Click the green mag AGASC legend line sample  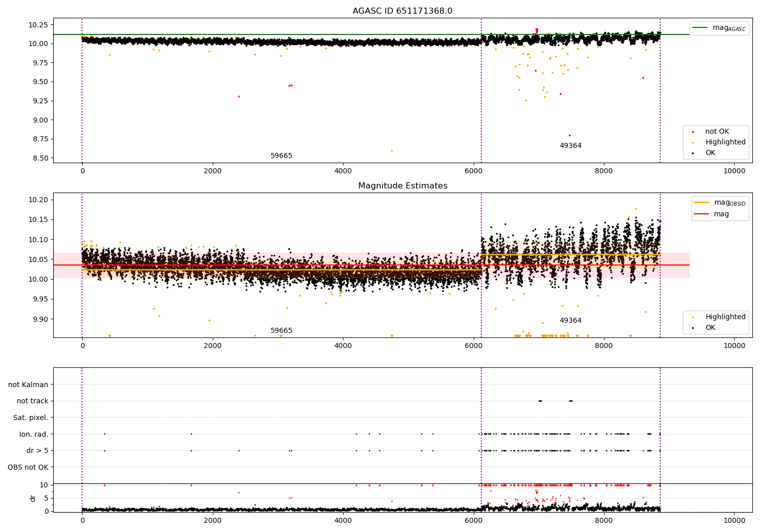click(700, 27)
